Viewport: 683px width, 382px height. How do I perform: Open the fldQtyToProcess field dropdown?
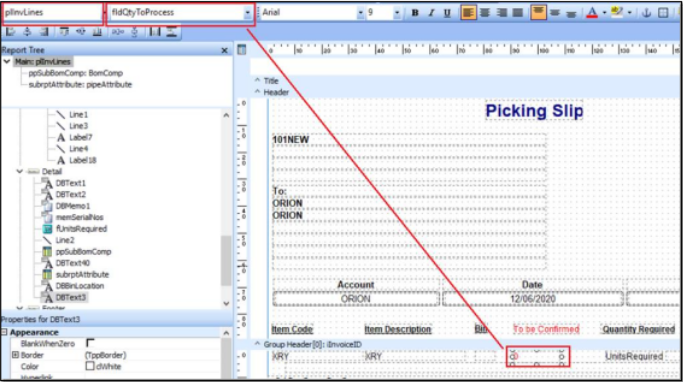click(x=247, y=13)
